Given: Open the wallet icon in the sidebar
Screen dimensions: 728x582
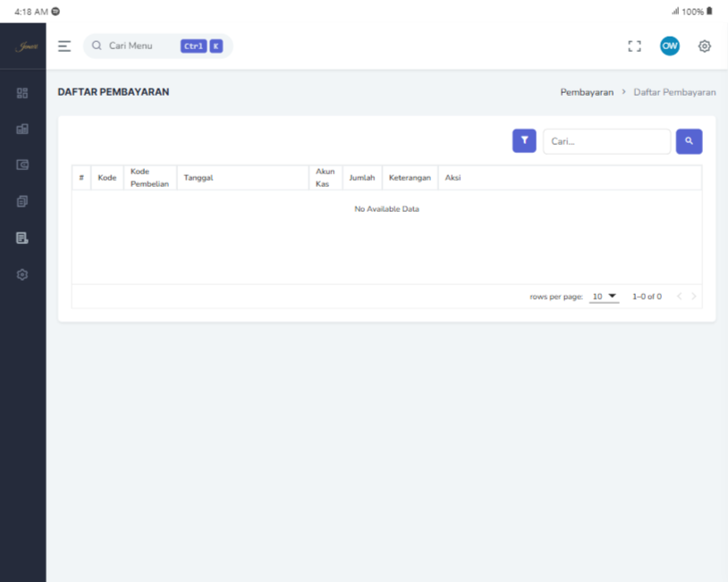Looking at the screenshot, I should (22, 164).
